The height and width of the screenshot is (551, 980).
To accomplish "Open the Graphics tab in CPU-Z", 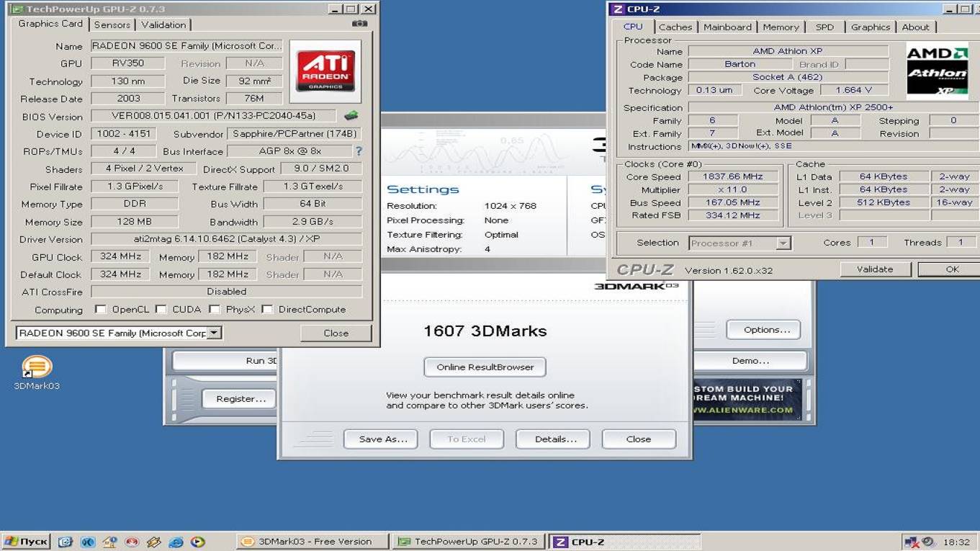I will 871,27.
